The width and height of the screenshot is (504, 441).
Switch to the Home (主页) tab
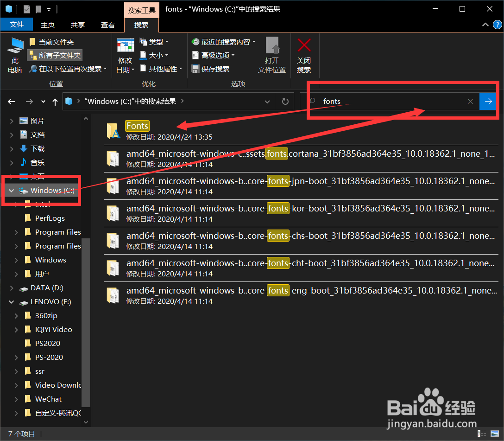click(48, 25)
